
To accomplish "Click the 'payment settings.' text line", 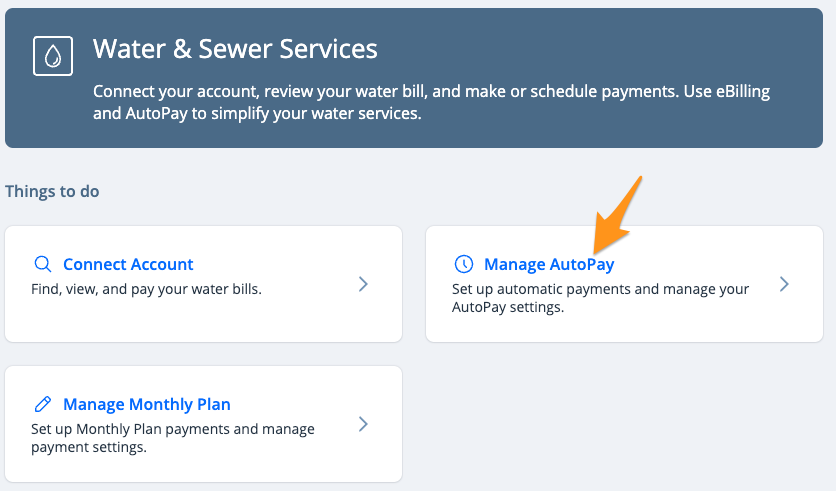I will [x=89, y=447].
